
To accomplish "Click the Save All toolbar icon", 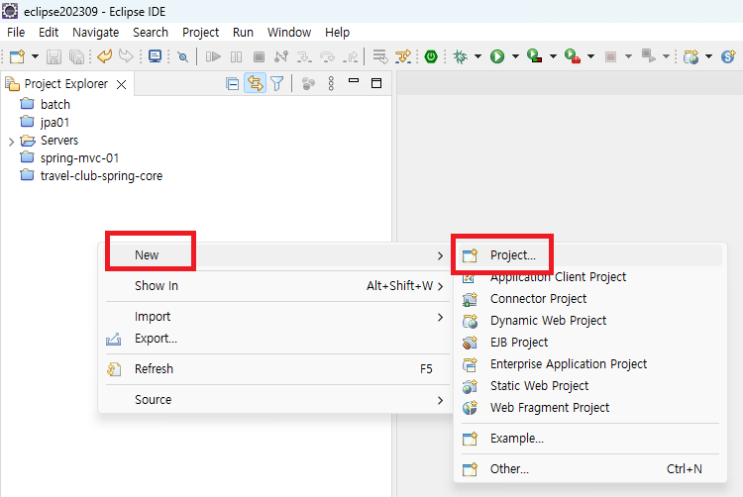I will pos(76,57).
